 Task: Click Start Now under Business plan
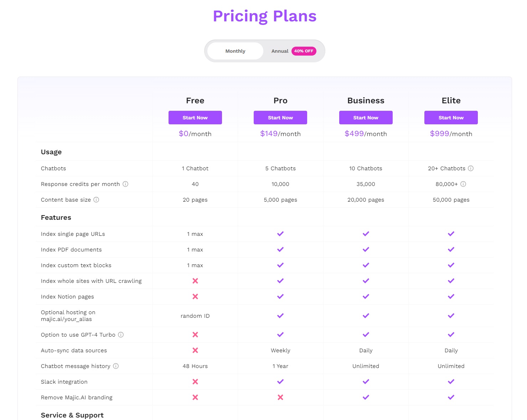pyautogui.click(x=366, y=118)
